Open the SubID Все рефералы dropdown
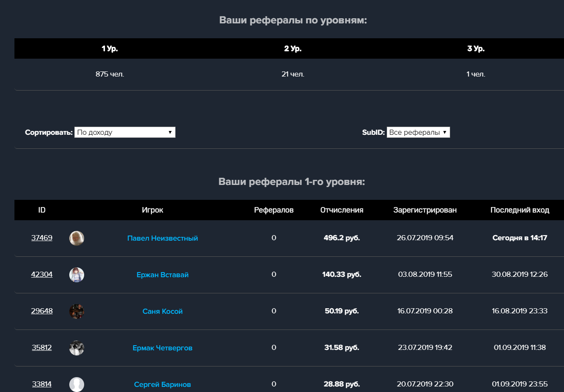The width and height of the screenshot is (564, 392). 418,132
